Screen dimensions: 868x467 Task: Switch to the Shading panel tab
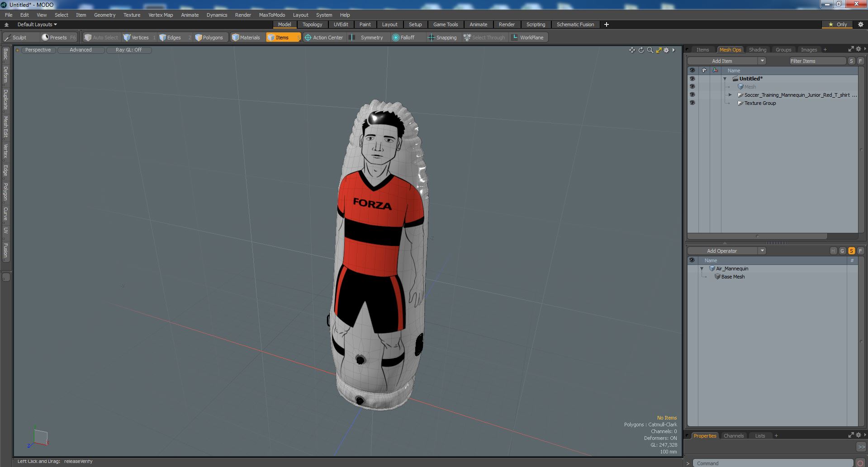click(757, 50)
